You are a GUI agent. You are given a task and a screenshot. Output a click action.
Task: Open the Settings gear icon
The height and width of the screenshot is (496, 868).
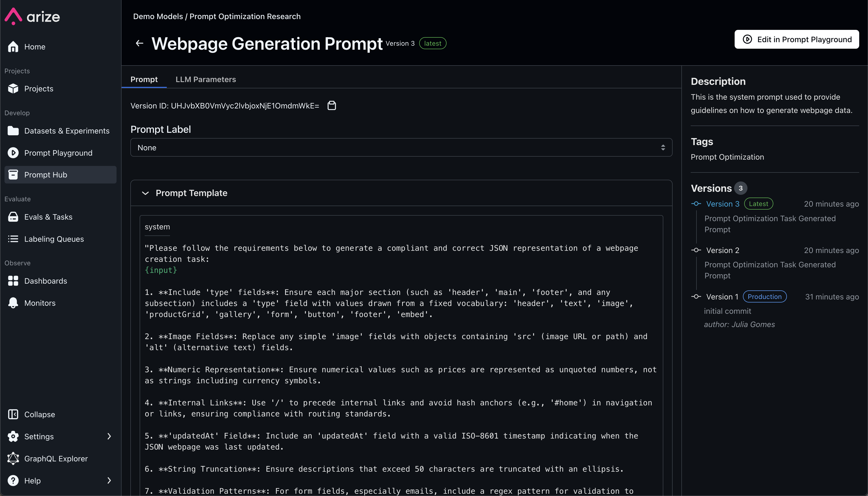click(13, 436)
